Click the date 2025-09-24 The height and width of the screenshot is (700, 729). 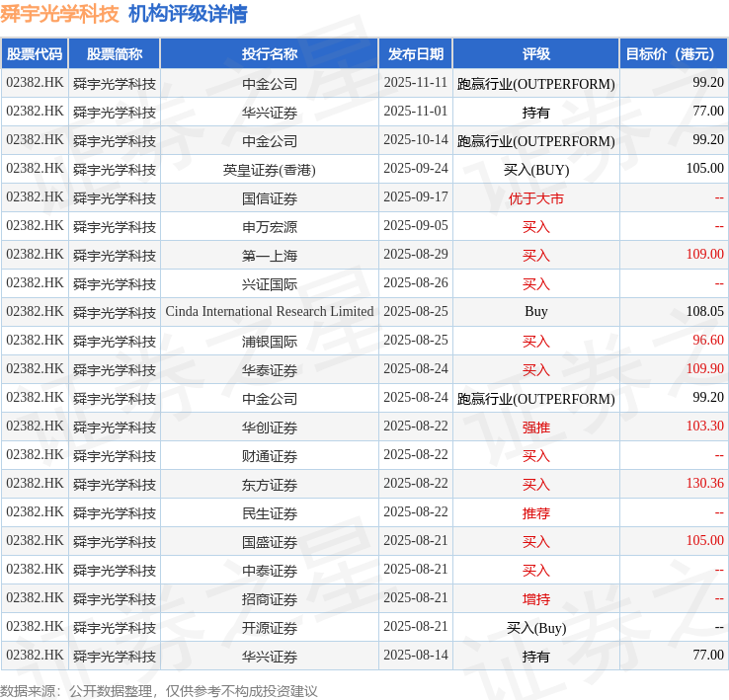[x=416, y=168]
